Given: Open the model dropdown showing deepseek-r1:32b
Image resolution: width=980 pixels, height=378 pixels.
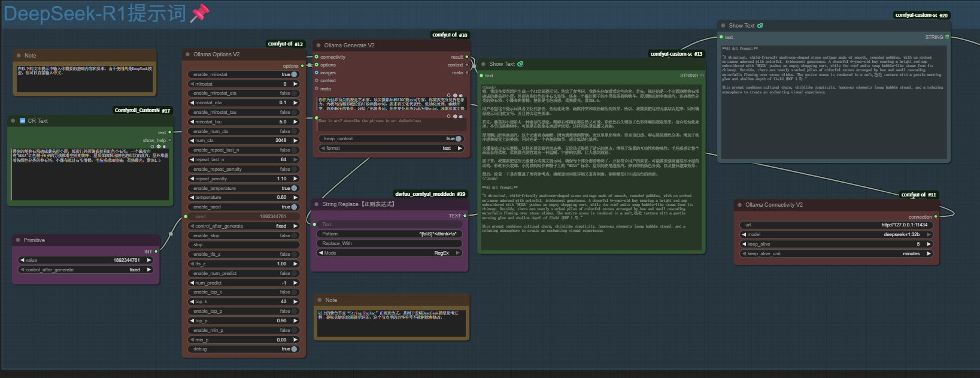Looking at the screenshot, I should pyautogui.click(x=837, y=234).
